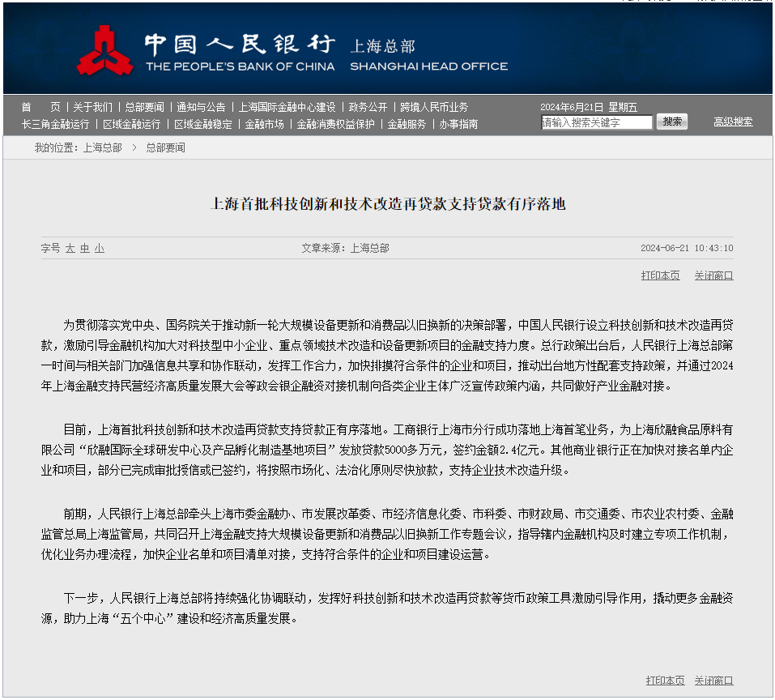Select 金融消费权益保护 in navigation
Screen dimensions: 775x700
pos(335,124)
